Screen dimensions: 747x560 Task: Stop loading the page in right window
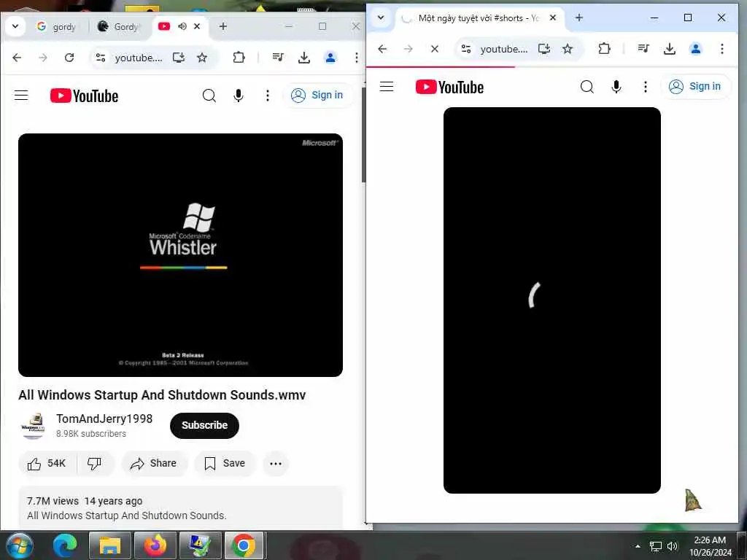pyautogui.click(x=435, y=49)
